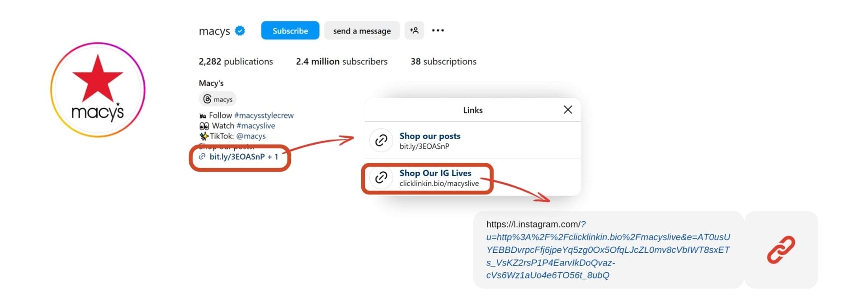Open the Shop Our IG Lives link

click(435, 173)
